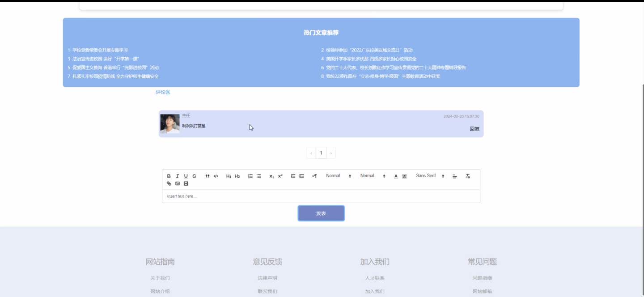
Task: Toggle the bullet list format
Action: pyautogui.click(x=258, y=175)
